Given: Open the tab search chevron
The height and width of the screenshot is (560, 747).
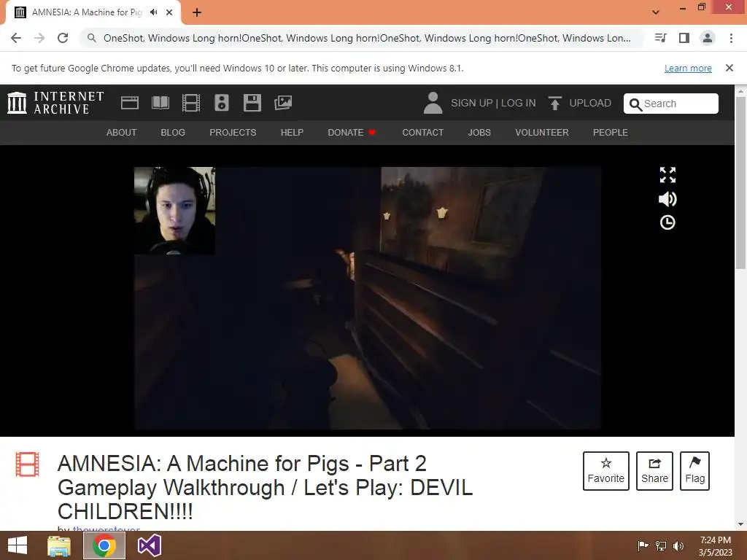Looking at the screenshot, I should (x=656, y=12).
